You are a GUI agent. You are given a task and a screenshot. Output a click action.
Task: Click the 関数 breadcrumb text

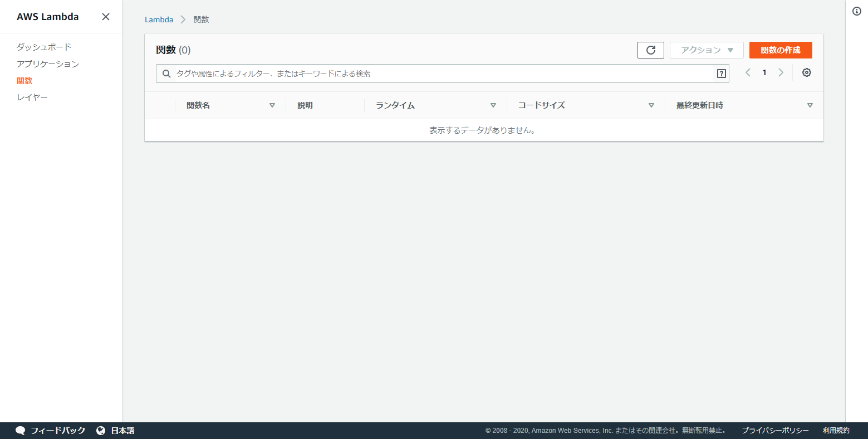click(201, 19)
